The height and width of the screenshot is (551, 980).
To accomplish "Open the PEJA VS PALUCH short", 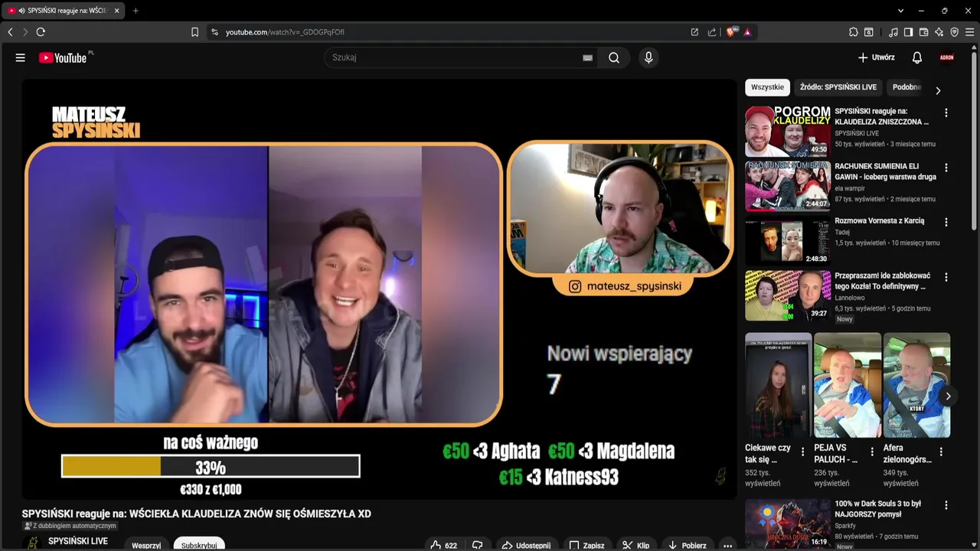I will [847, 385].
